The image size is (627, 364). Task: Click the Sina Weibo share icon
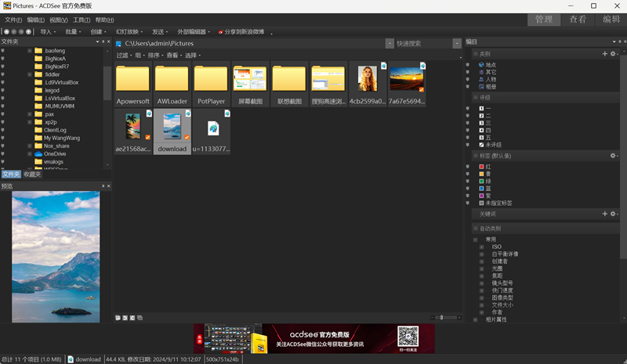(220, 32)
